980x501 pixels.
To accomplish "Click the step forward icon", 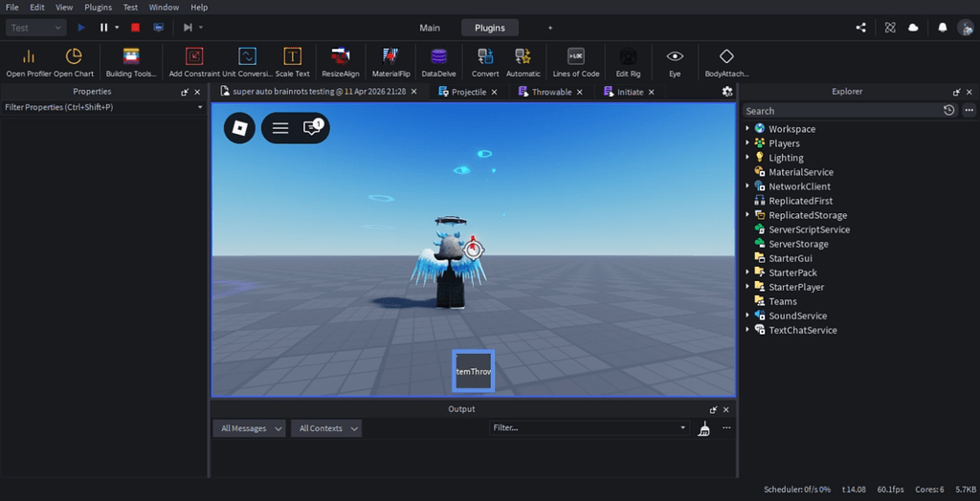I will pos(188,28).
